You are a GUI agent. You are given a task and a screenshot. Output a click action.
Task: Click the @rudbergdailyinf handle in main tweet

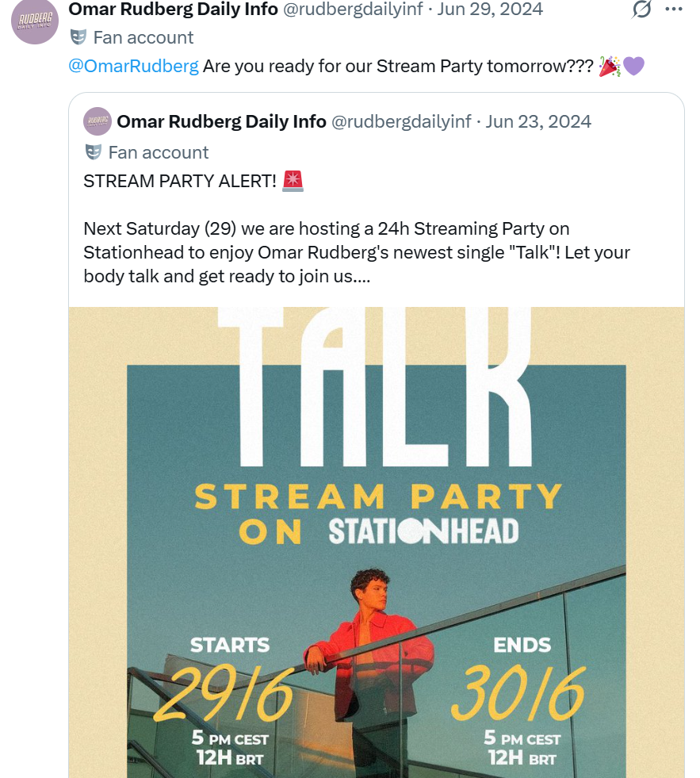pos(353,10)
